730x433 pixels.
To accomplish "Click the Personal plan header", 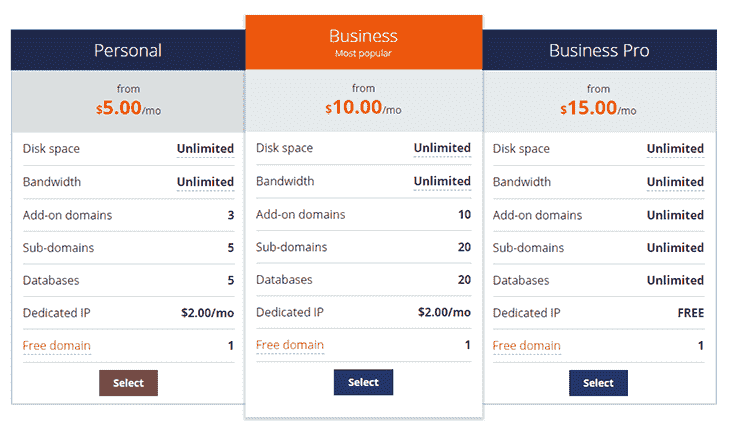I will click(128, 50).
